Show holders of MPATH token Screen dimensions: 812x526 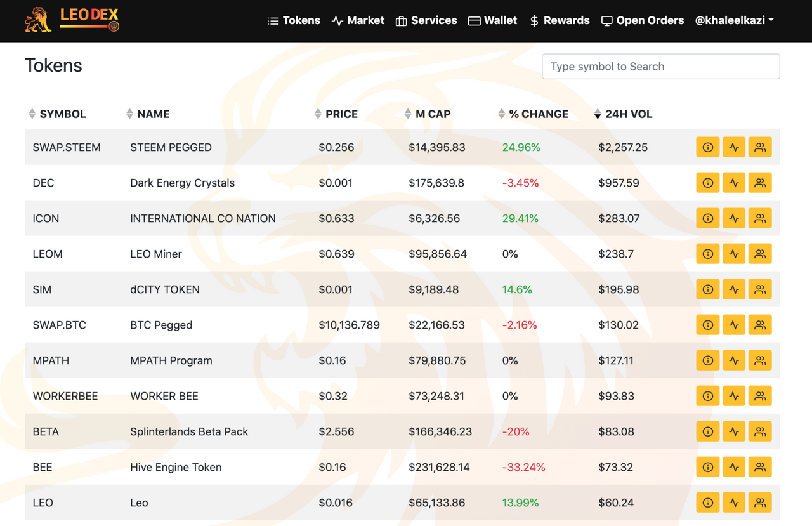point(760,360)
